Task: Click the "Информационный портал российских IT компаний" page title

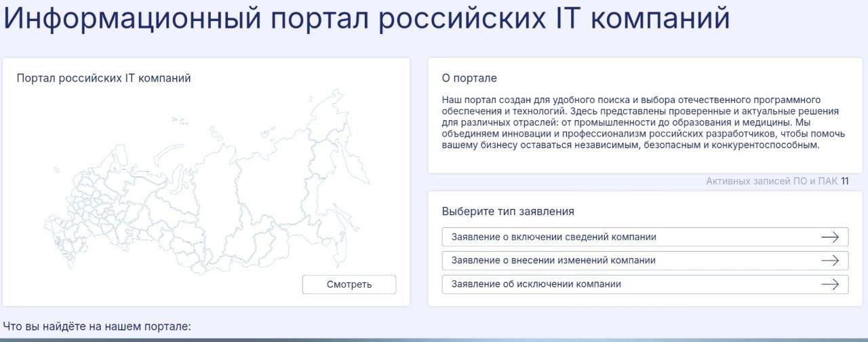Action: (366, 19)
